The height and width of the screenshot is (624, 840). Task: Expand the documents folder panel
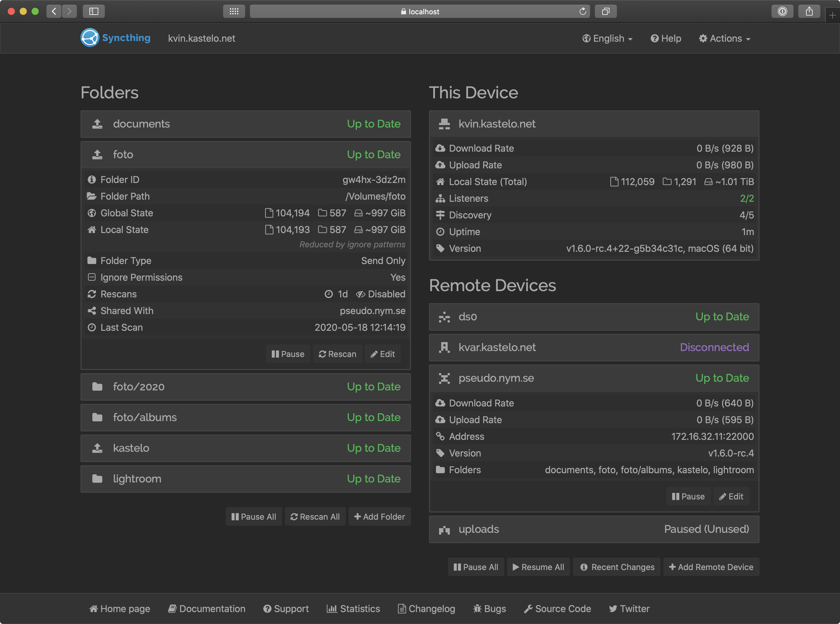[x=245, y=124]
